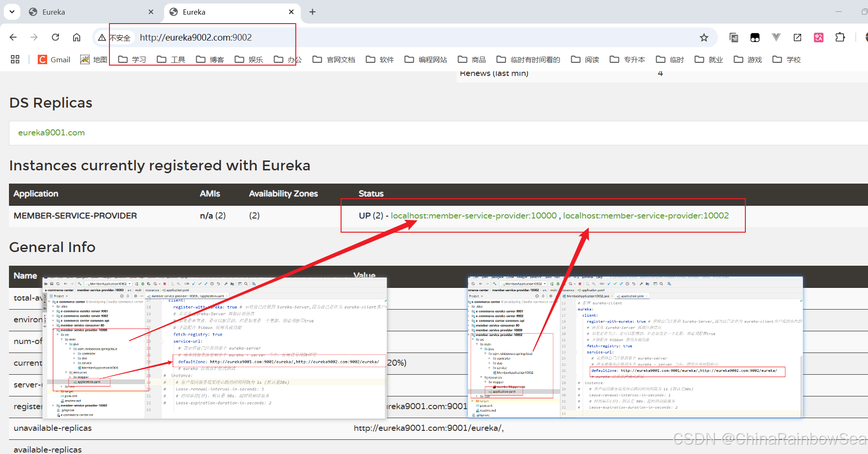Screen dimensions: 868x454
Task: Open the apps grid in the bookmarks bar
Action: 15,59
